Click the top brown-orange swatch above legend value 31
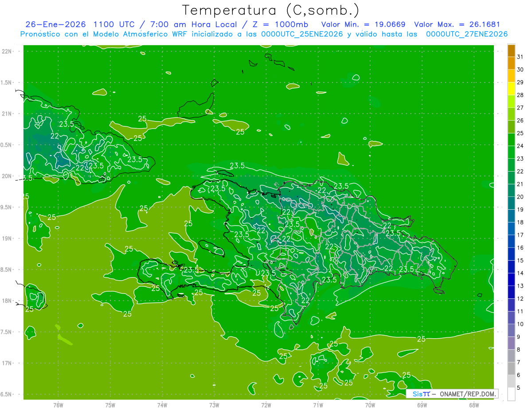Viewport: 532px width, 411px height. 511,50
